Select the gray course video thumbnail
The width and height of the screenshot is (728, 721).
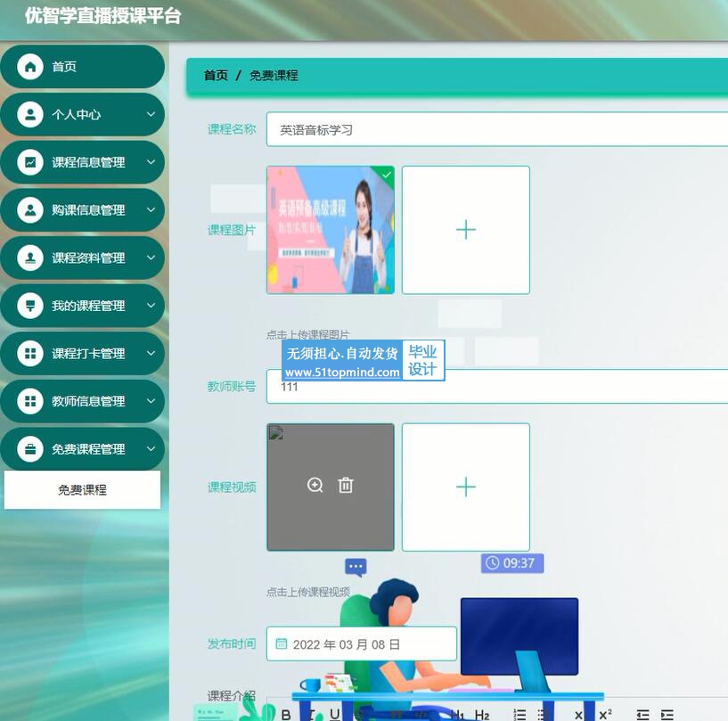(x=331, y=487)
